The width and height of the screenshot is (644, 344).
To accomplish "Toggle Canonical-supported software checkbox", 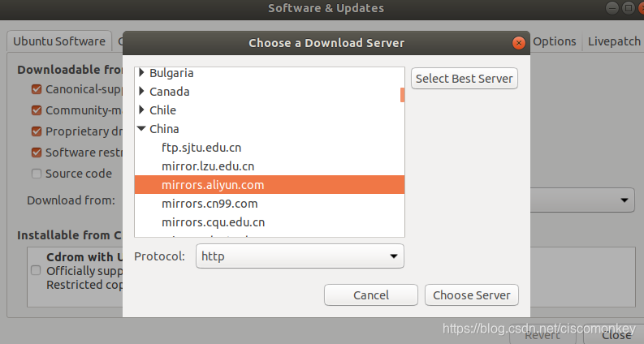I will (x=37, y=89).
